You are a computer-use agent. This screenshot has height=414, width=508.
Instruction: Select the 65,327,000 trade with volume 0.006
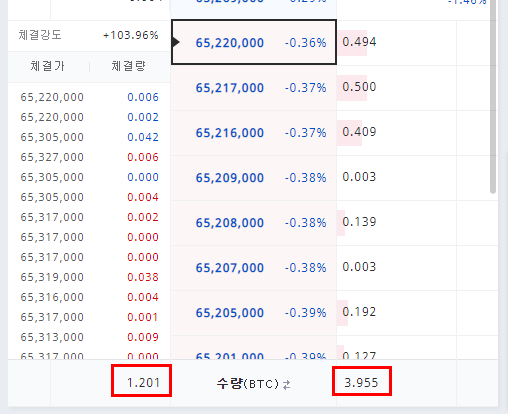point(89,157)
